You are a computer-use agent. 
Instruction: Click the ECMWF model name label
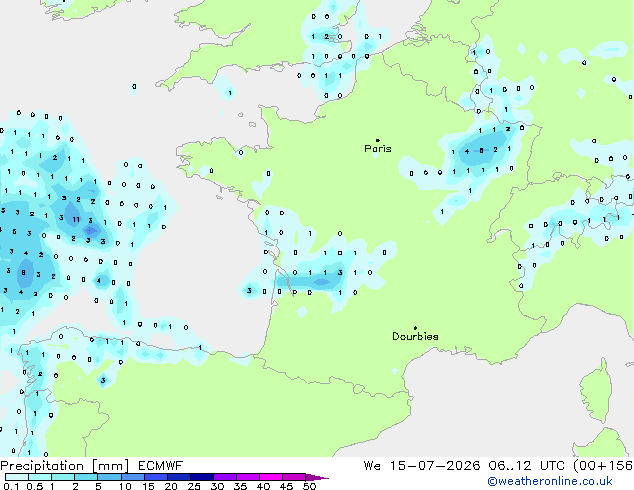pyautogui.click(x=161, y=466)
